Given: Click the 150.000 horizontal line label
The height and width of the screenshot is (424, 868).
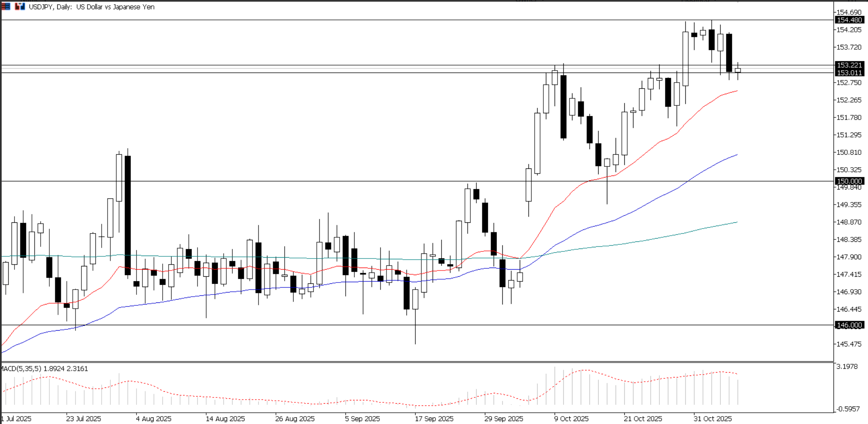Looking at the screenshot, I should tap(849, 181).
